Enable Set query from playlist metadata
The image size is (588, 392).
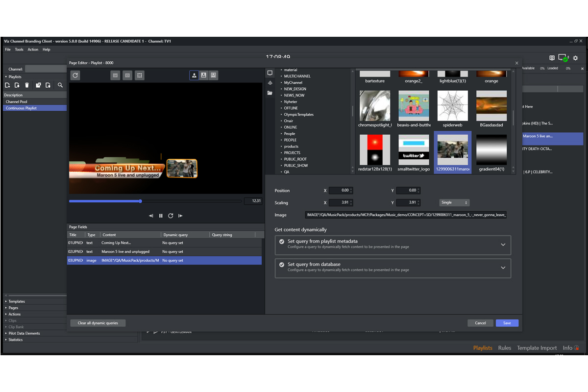[281, 241]
